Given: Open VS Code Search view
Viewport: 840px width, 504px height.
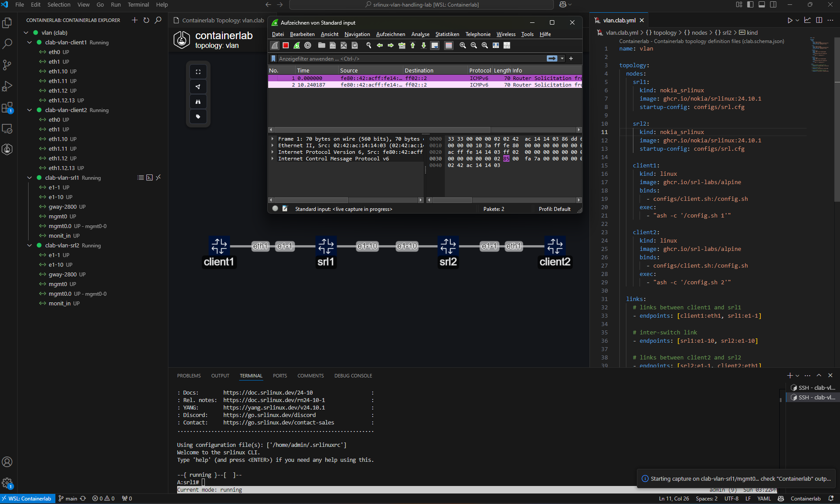Looking at the screenshot, I should [7, 44].
